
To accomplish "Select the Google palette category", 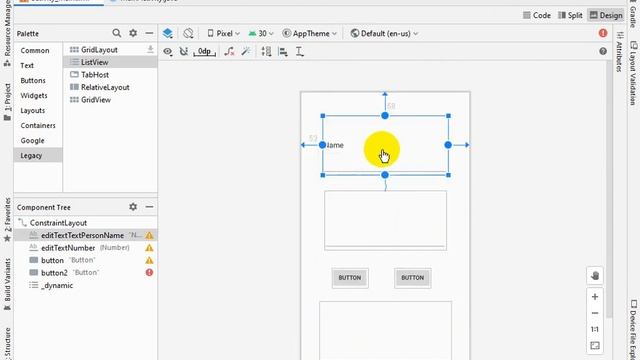I will pyautogui.click(x=32, y=140).
